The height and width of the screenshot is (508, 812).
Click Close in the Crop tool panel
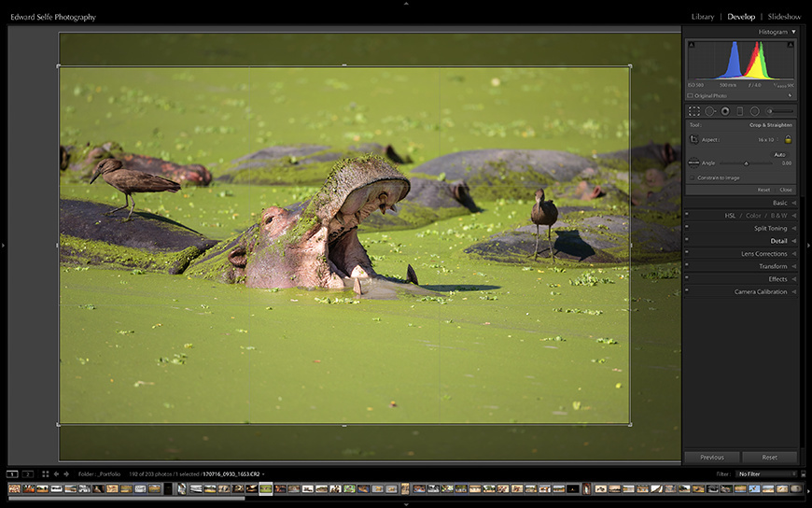(786, 190)
